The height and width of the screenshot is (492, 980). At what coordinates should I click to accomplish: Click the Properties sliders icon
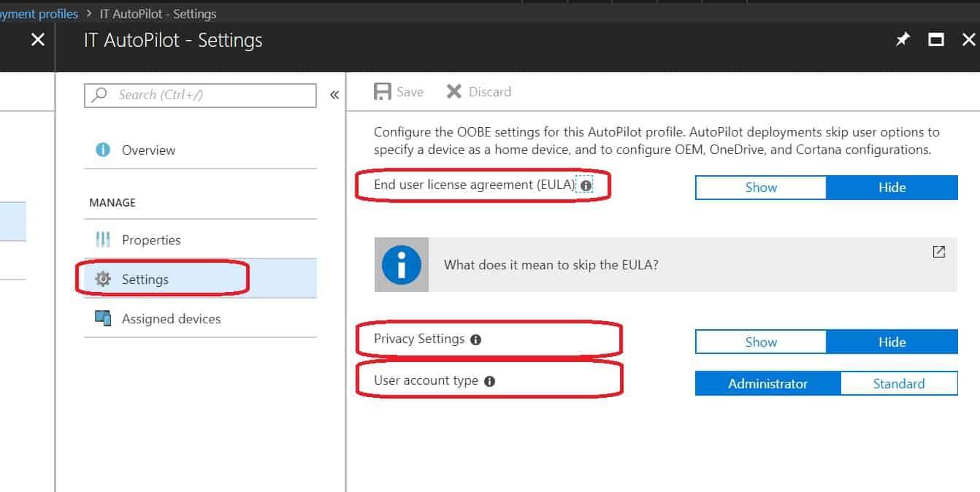pos(103,239)
